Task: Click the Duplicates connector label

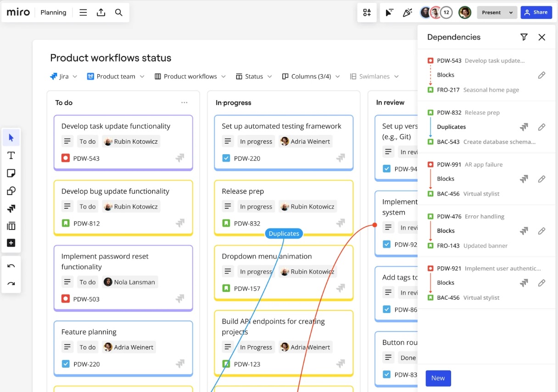Action: coord(284,234)
